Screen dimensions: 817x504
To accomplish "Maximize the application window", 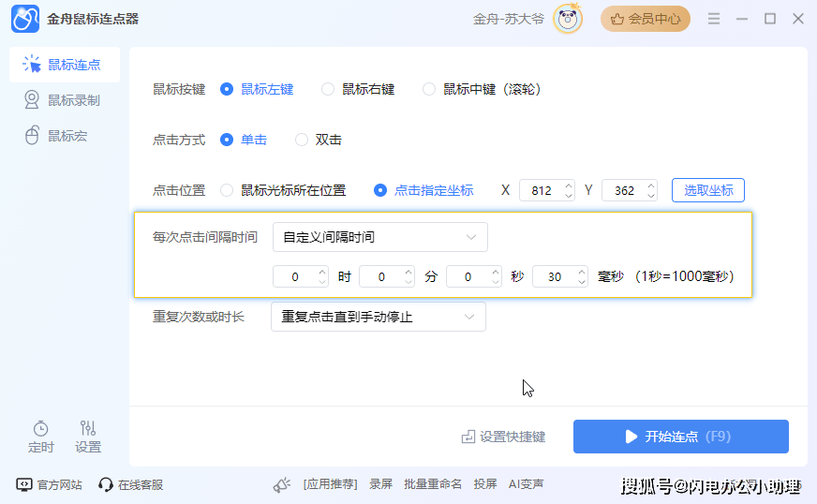I will [x=770, y=20].
